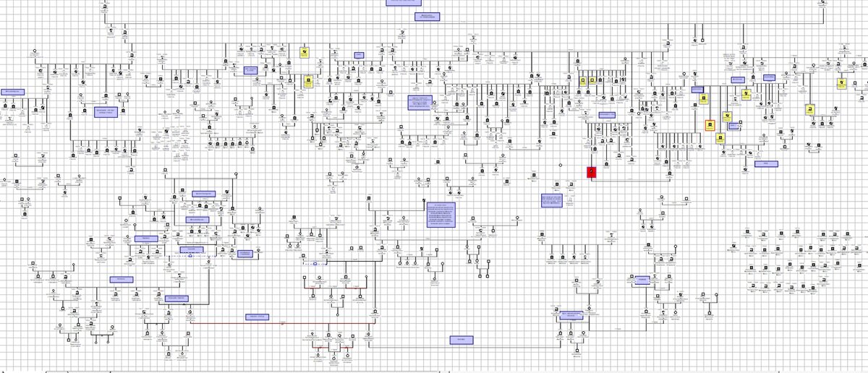Screen dimensions: 868x373
Task: Open the large multi-line blue note box
Action: 441,215
